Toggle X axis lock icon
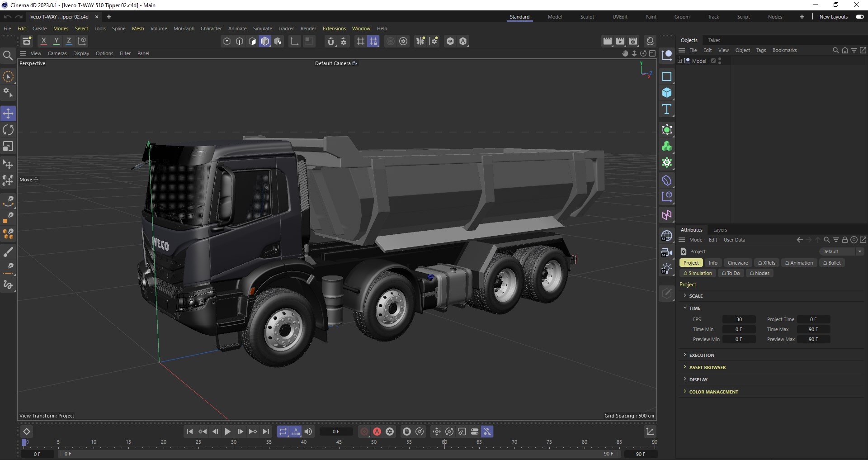 (x=44, y=41)
